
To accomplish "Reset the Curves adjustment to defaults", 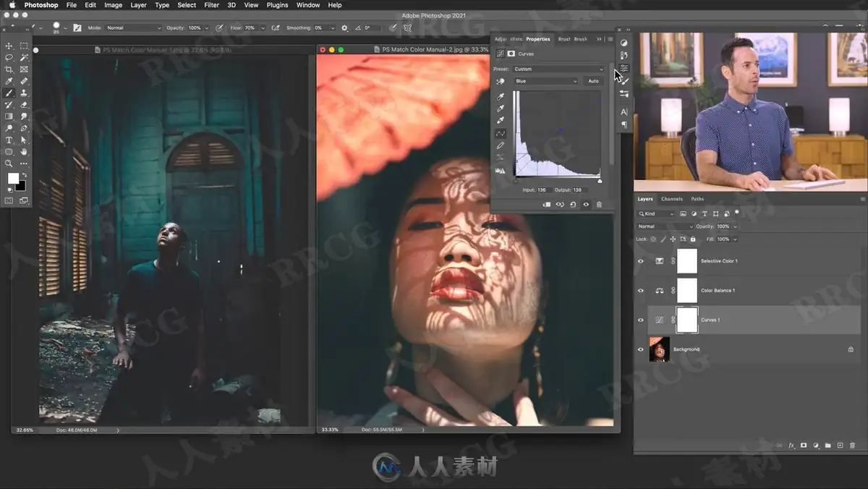I will (x=573, y=205).
